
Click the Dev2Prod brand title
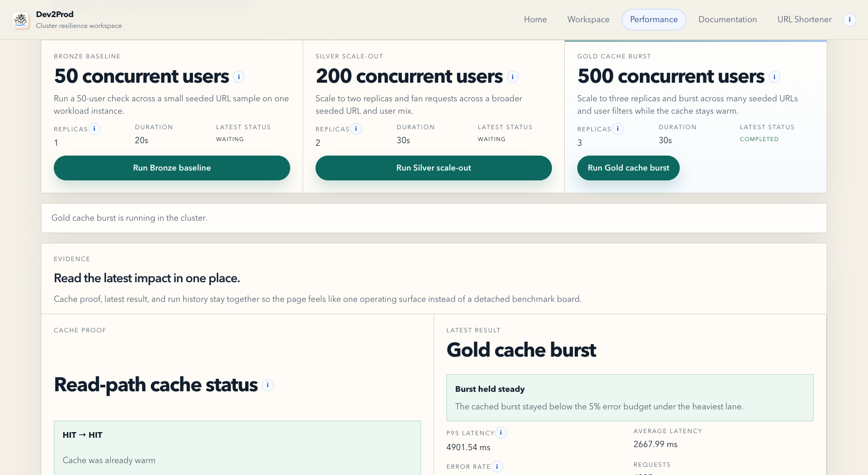55,14
